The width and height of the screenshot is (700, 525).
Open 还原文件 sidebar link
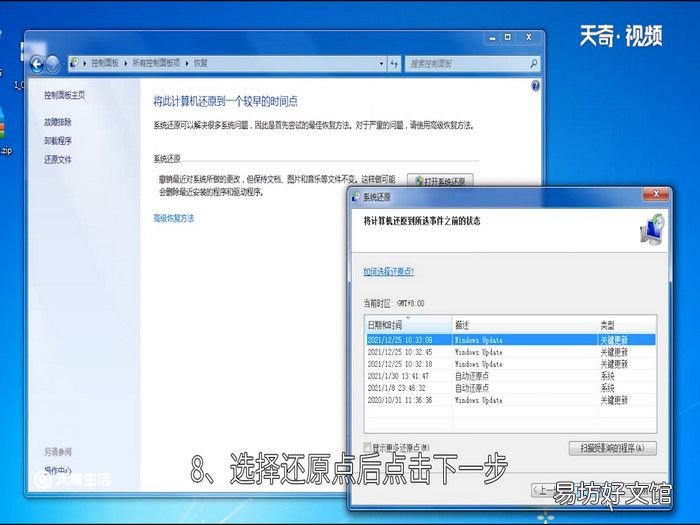(58, 159)
